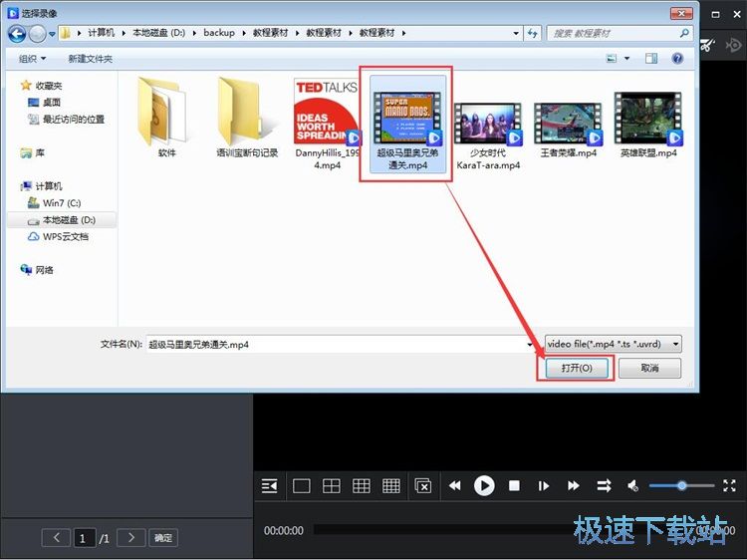The width and height of the screenshot is (747, 560).
Task: Click the play button in player controls
Action: click(x=484, y=485)
